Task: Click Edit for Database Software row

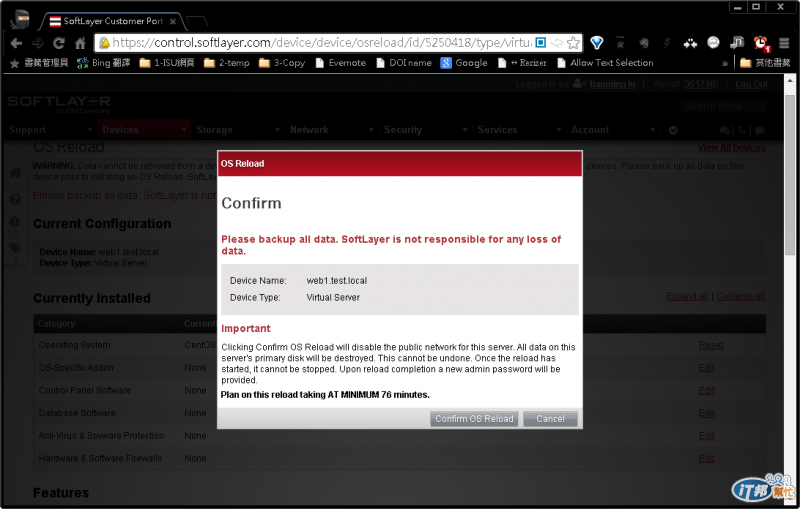Action: [706, 413]
